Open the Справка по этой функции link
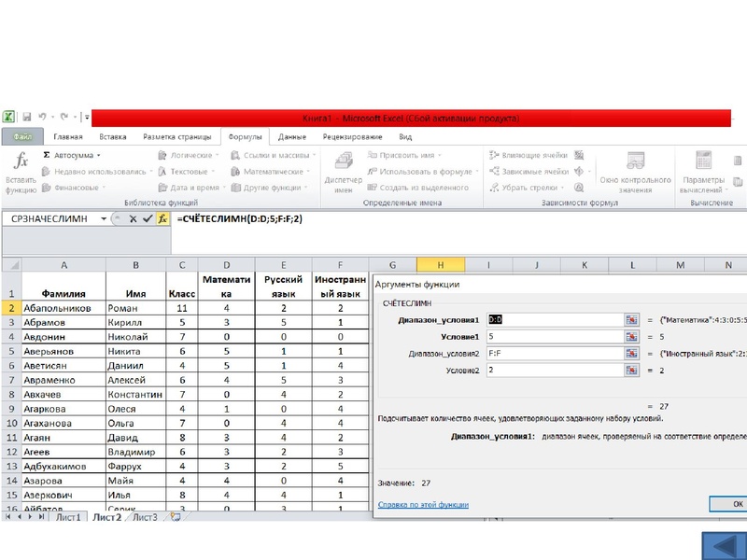Image resolution: width=747 pixels, height=560 pixels. pyautogui.click(x=423, y=505)
